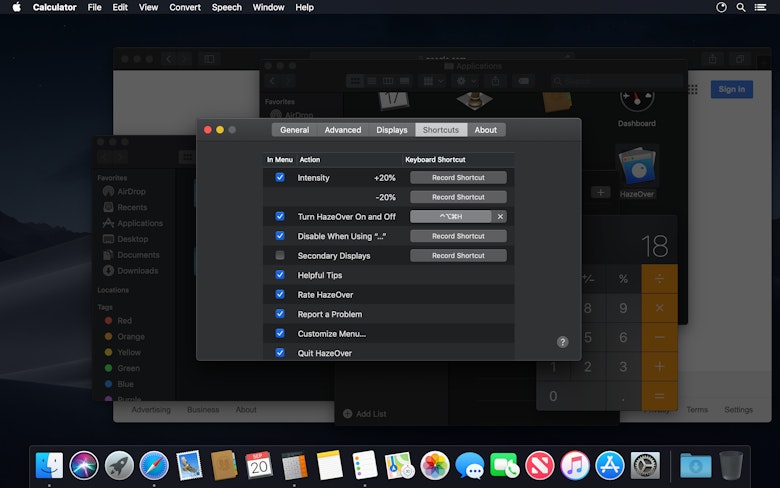Viewport: 780px width, 488px height.
Task: Open Notes icon in Dock
Action: (329, 465)
